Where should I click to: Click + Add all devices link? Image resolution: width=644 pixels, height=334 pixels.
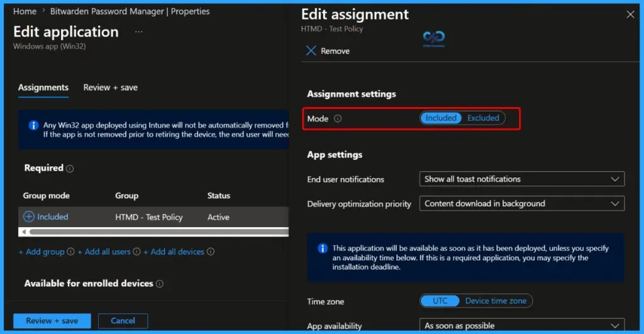coord(174,252)
